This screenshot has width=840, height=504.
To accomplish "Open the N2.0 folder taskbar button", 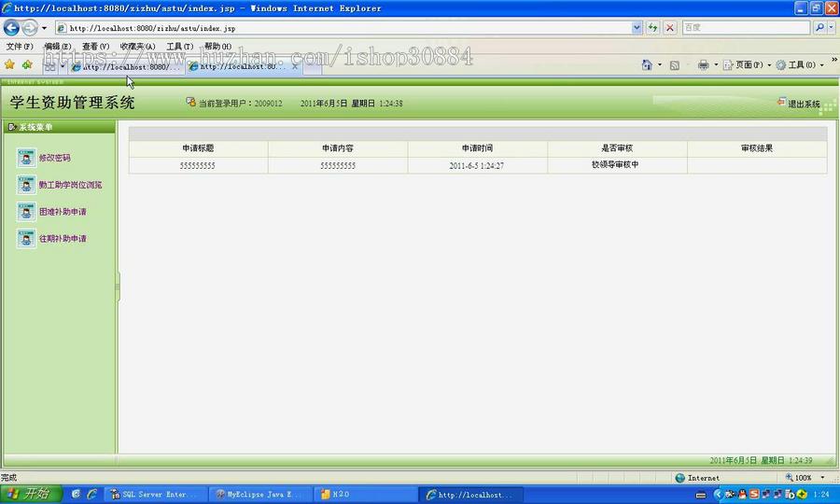I will coord(365,495).
